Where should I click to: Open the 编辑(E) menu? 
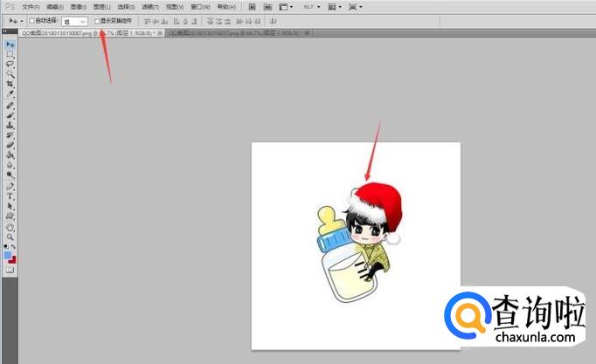55,7
